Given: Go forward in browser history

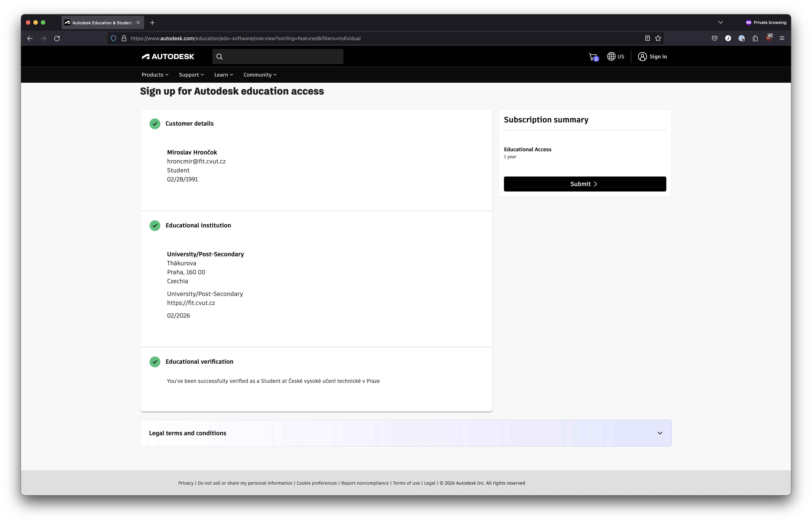Looking at the screenshot, I should (x=43, y=38).
